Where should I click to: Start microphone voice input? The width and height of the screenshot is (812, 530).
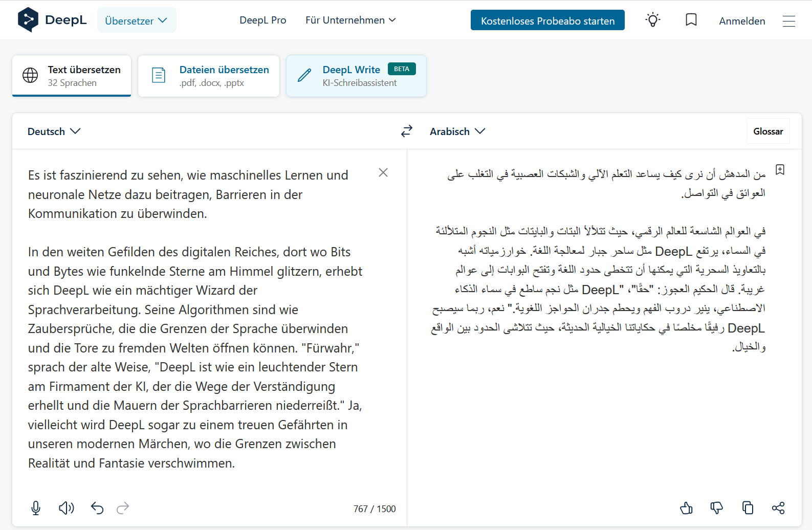(x=36, y=508)
